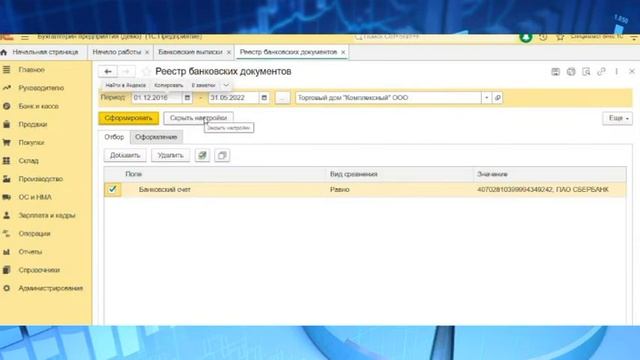The width and height of the screenshot is (640, 360).
Task: Click Копировать in the popup bar
Action: tap(169, 85)
